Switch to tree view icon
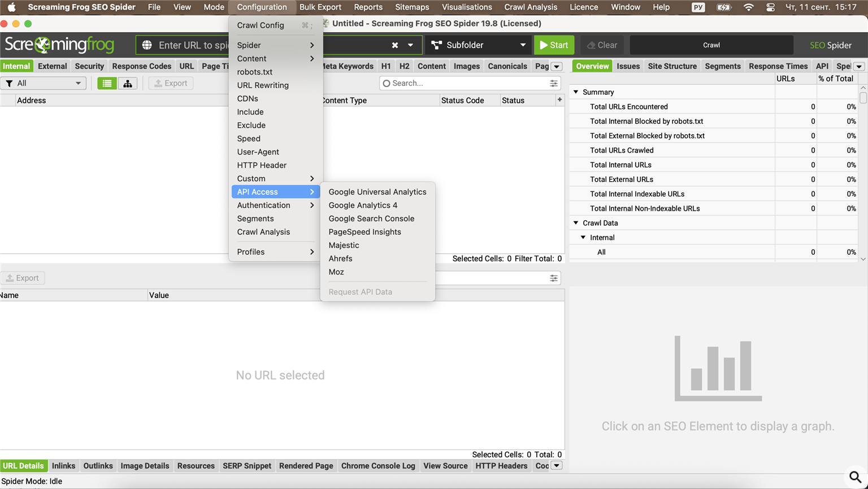The image size is (868, 489). click(128, 84)
